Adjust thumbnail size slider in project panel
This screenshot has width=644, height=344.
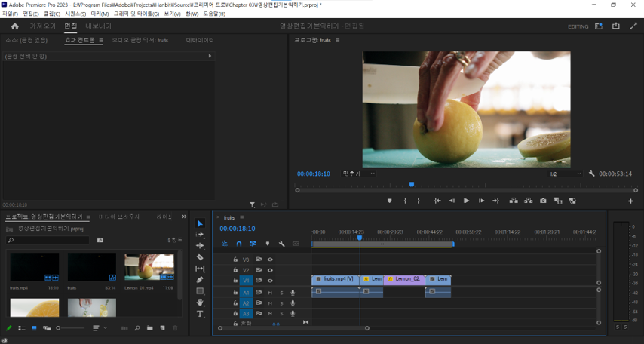click(x=58, y=328)
